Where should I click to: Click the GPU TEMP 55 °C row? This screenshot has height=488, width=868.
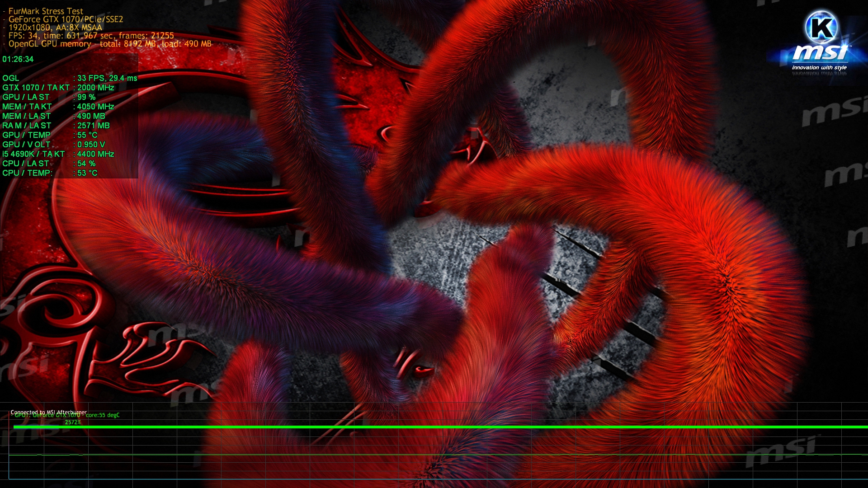point(50,135)
